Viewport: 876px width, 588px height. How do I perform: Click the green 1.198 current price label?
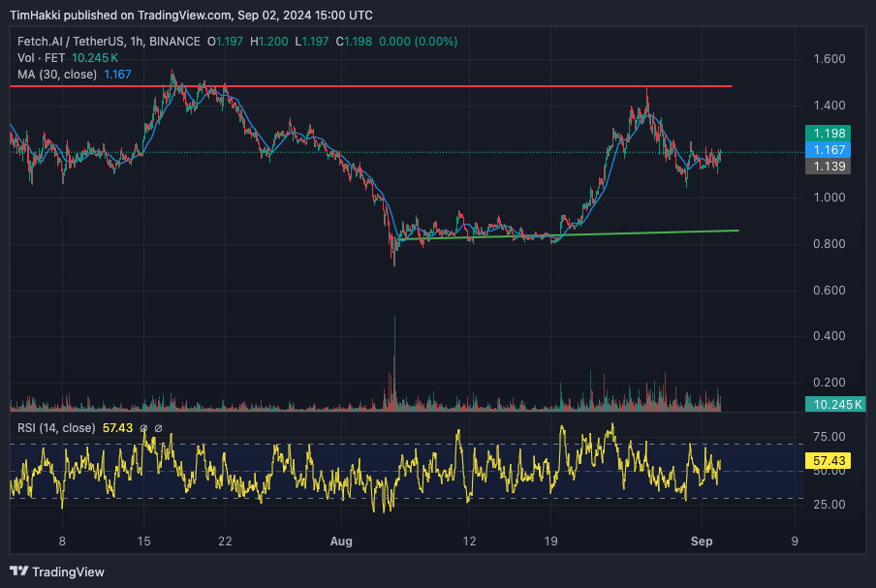point(828,133)
